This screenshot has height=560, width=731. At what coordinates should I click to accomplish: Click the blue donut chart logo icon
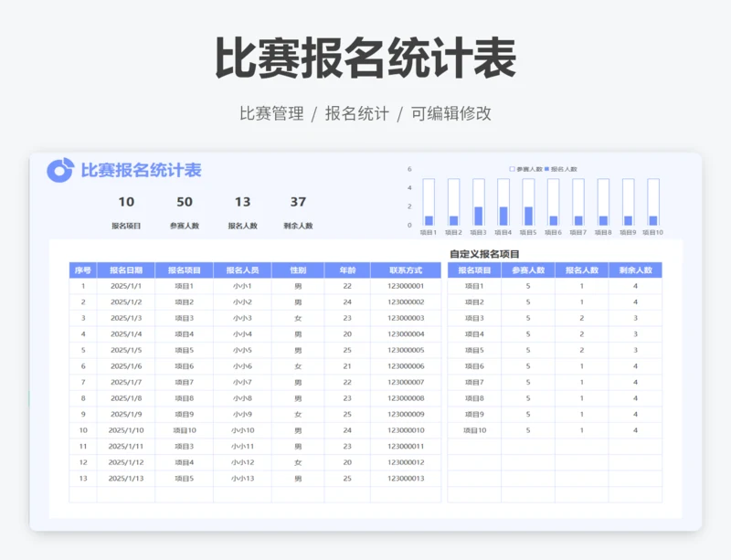point(60,170)
